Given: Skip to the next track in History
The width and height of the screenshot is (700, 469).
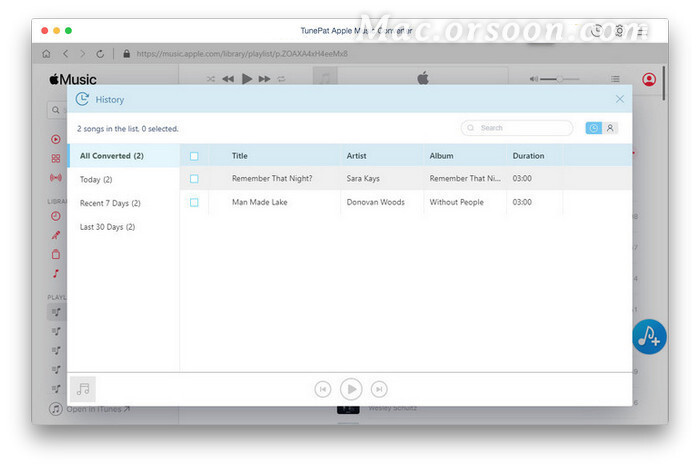Looking at the screenshot, I should 379,389.
